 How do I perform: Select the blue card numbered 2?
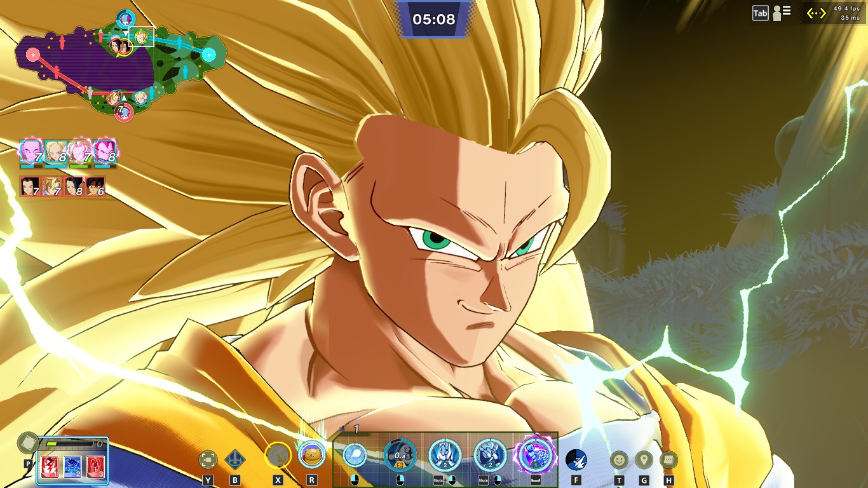click(72, 467)
